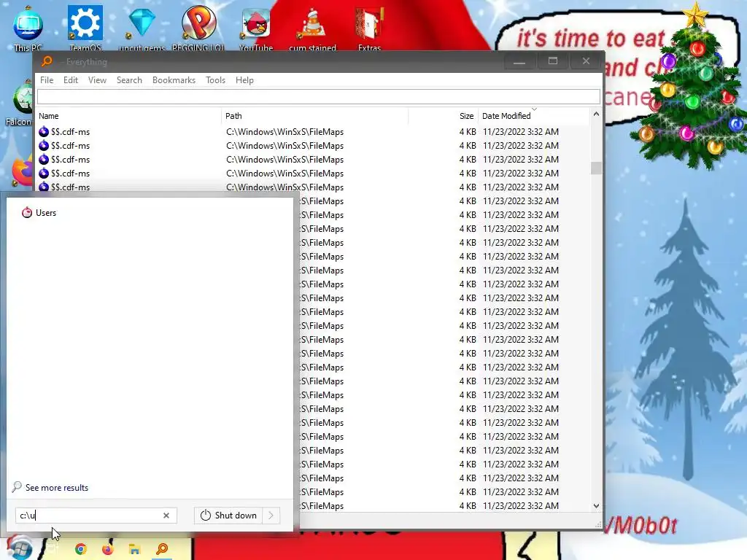
Task: Open Chrome from the taskbar
Action: click(81, 549)
